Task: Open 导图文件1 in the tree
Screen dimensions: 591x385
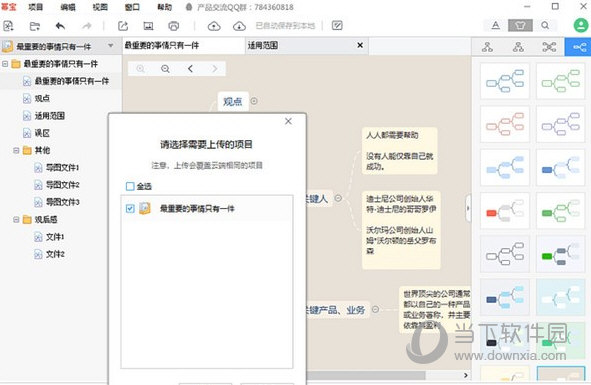Action: [63, 167]
